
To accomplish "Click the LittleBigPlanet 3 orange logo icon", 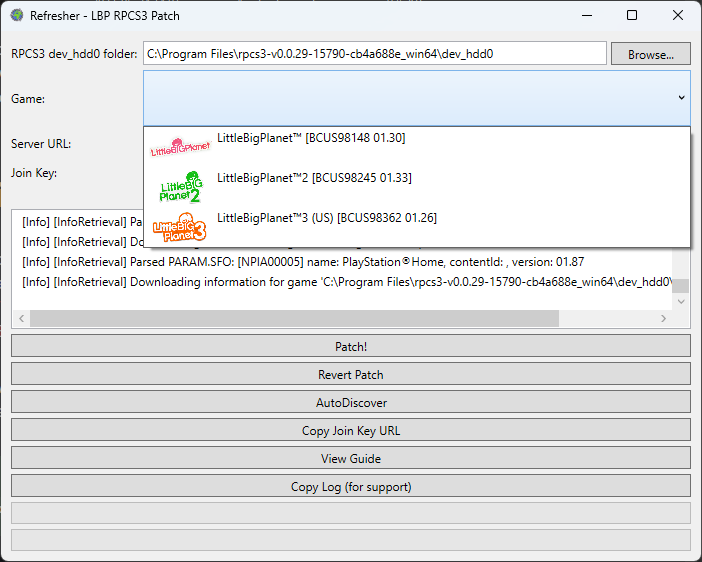I will pos(180,227).
